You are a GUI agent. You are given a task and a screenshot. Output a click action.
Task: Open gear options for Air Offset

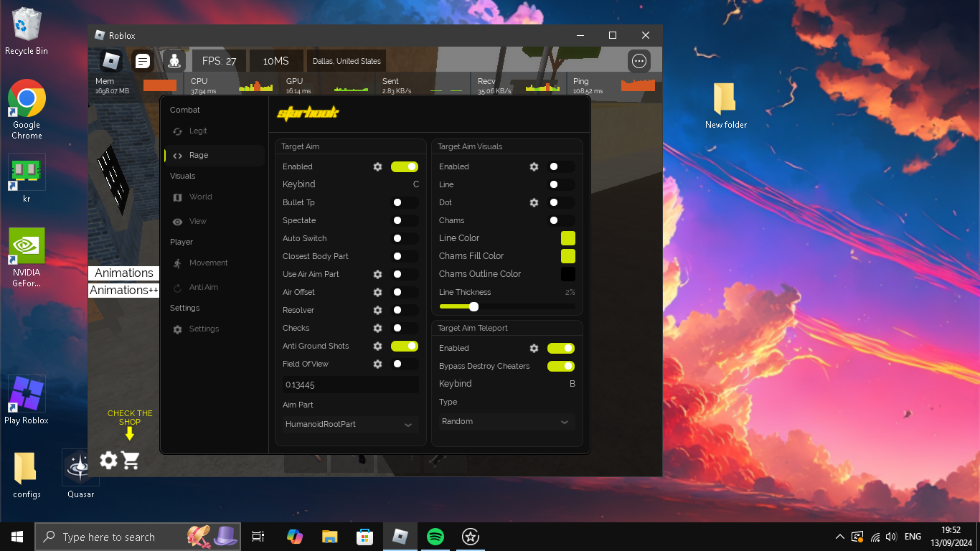[377, 292]
